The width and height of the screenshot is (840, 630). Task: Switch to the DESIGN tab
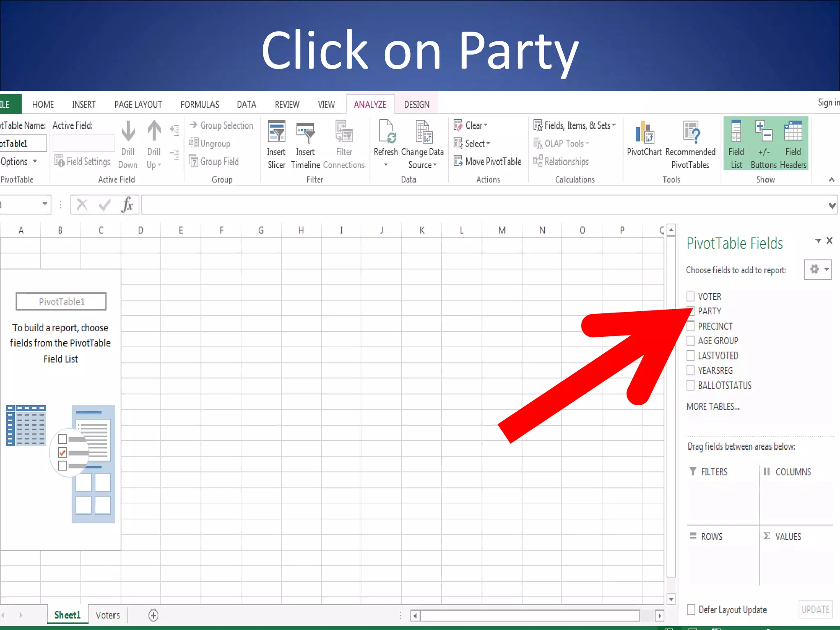(x=417, y=105)
